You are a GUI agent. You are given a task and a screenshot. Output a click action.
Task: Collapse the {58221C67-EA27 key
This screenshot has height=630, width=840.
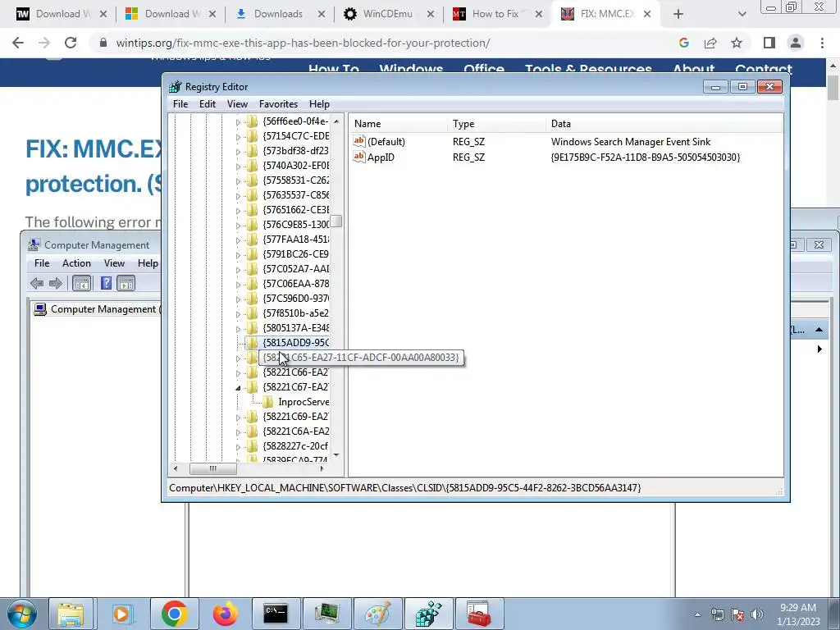pyautogui.click(x=238, y=388)
